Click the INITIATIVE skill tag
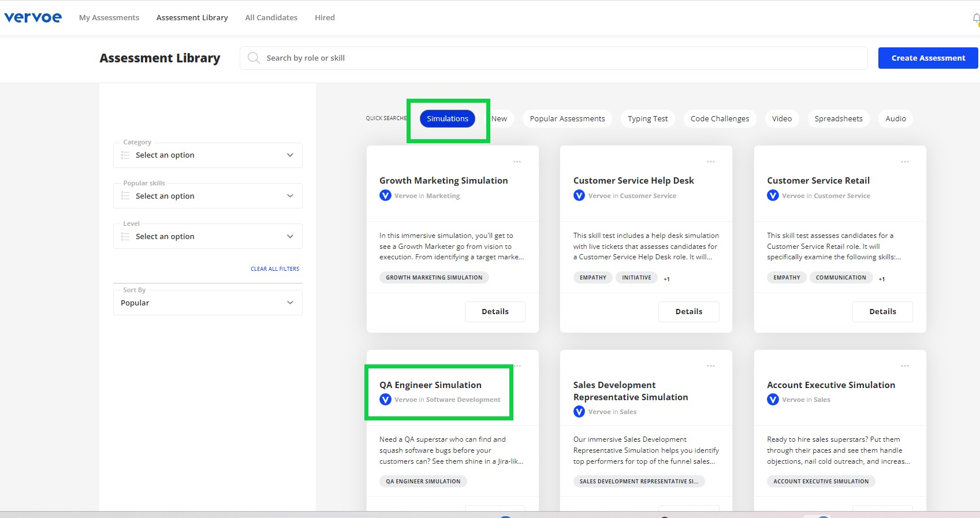 click(x=636, y=278)
